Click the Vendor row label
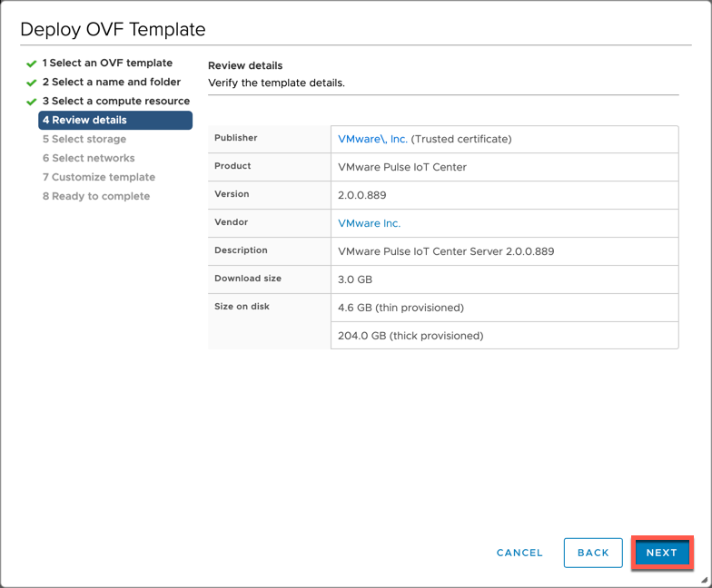The image size is (712, 588). tap(231, 221)
